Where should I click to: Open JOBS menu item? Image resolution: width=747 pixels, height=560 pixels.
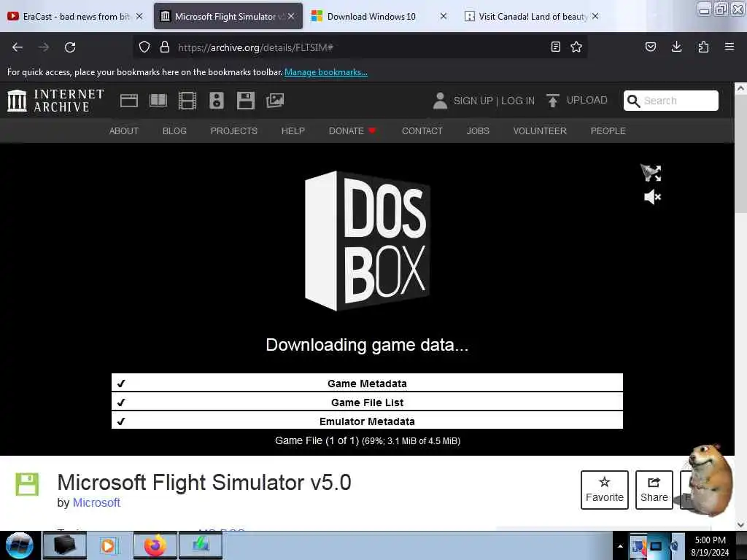click(478, 131)
